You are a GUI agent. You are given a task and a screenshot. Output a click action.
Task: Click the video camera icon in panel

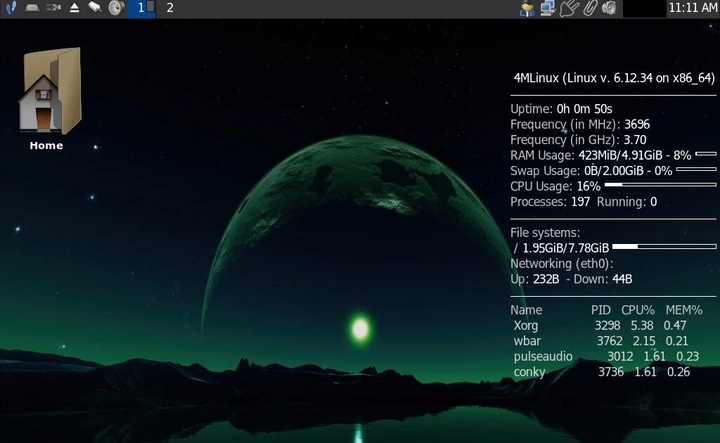coord(53,8)
